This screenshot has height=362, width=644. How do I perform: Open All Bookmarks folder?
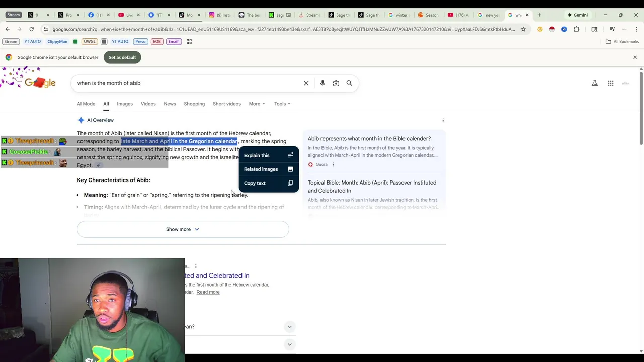622,41
